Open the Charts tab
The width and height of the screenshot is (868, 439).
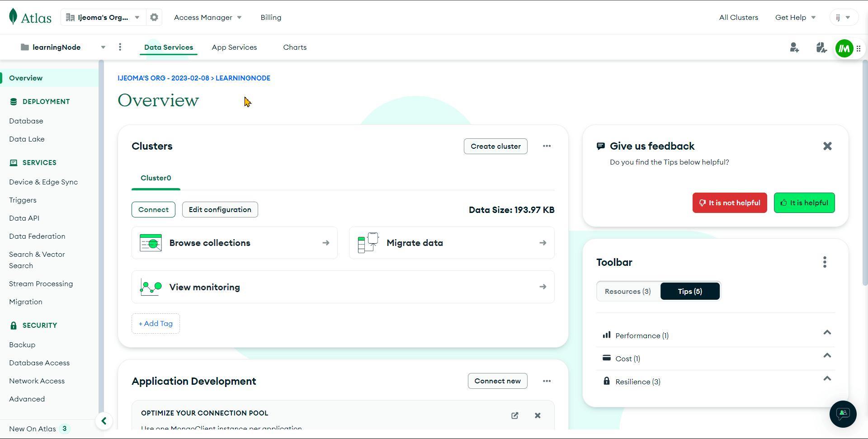click(295, 47)
